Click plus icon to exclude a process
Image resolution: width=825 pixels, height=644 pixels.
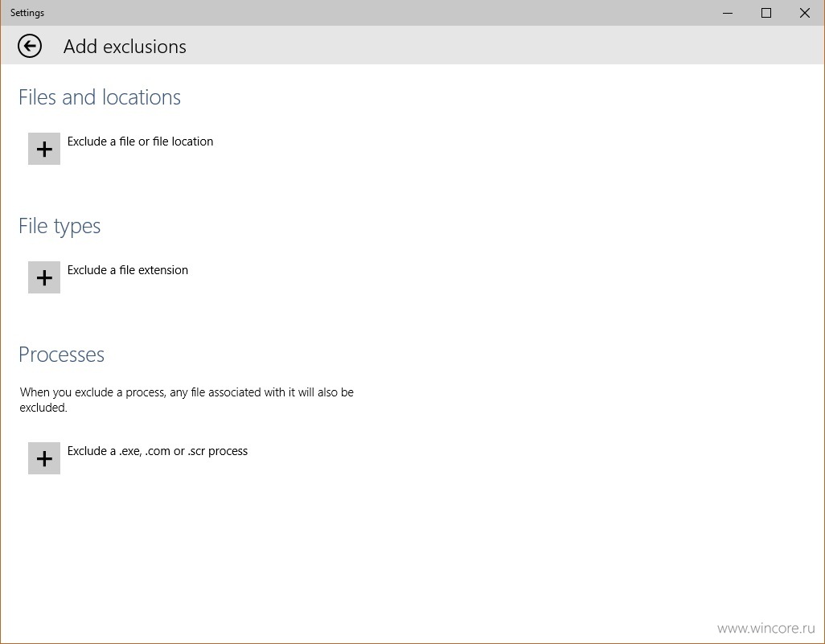[x=44, y=458]
